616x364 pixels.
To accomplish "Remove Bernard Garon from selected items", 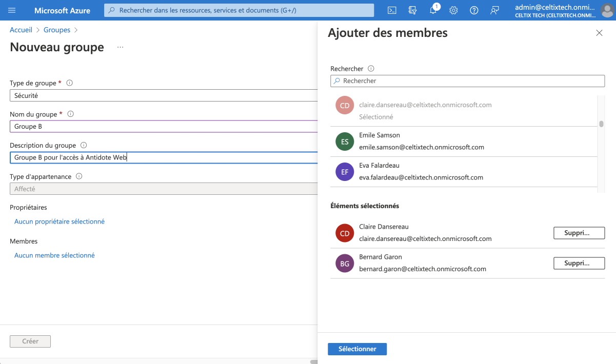I will click(x=579, y=264).
